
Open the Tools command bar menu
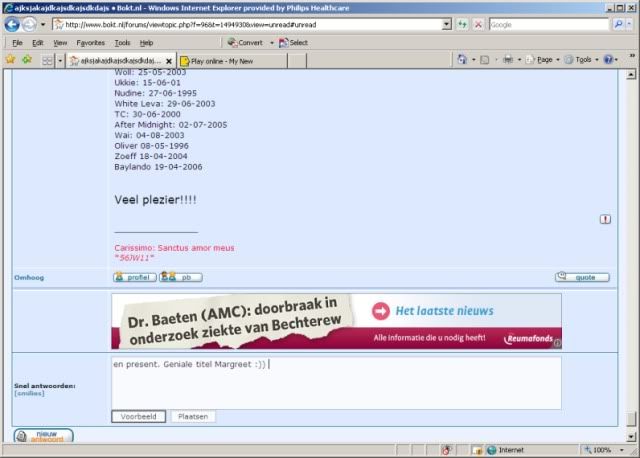(x=581, y=60)
